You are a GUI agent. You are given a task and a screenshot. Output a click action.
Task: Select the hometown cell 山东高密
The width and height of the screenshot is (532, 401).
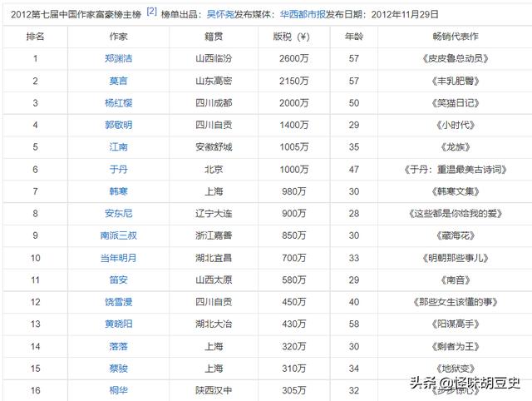(x=214, y=81)
